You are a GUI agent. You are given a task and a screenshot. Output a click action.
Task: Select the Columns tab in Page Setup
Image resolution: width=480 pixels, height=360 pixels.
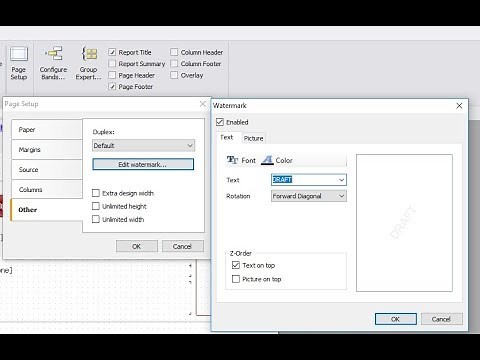[x=47, y=190]
